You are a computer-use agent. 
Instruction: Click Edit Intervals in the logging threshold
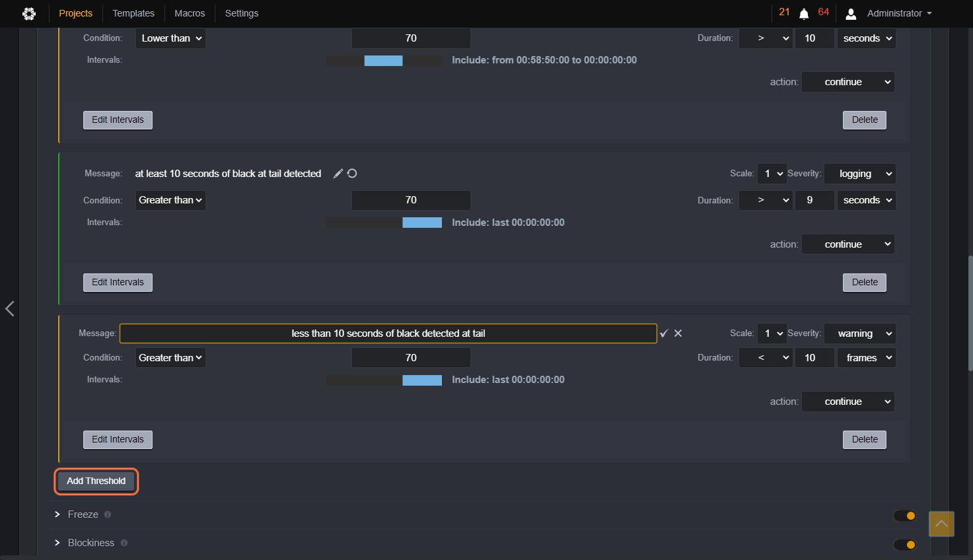click(118, 283)
